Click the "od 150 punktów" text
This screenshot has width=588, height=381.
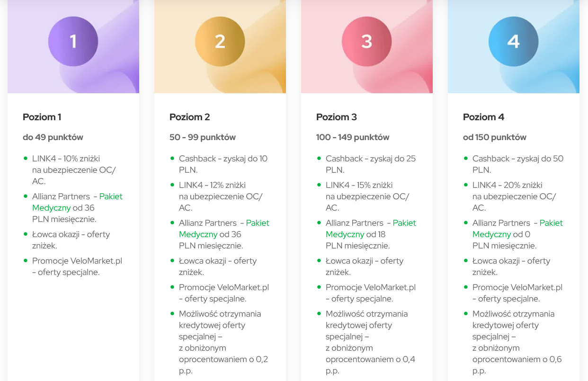coord(495,137)
